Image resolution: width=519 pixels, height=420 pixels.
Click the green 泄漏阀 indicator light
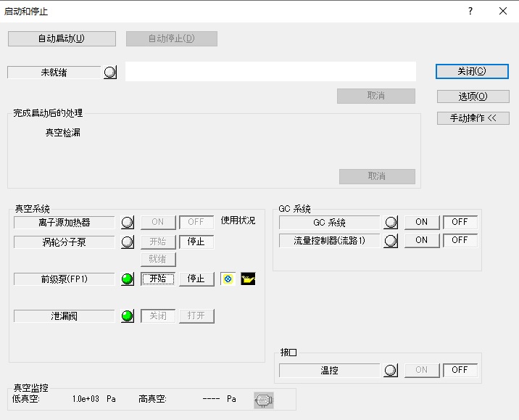tap(128, 316)
